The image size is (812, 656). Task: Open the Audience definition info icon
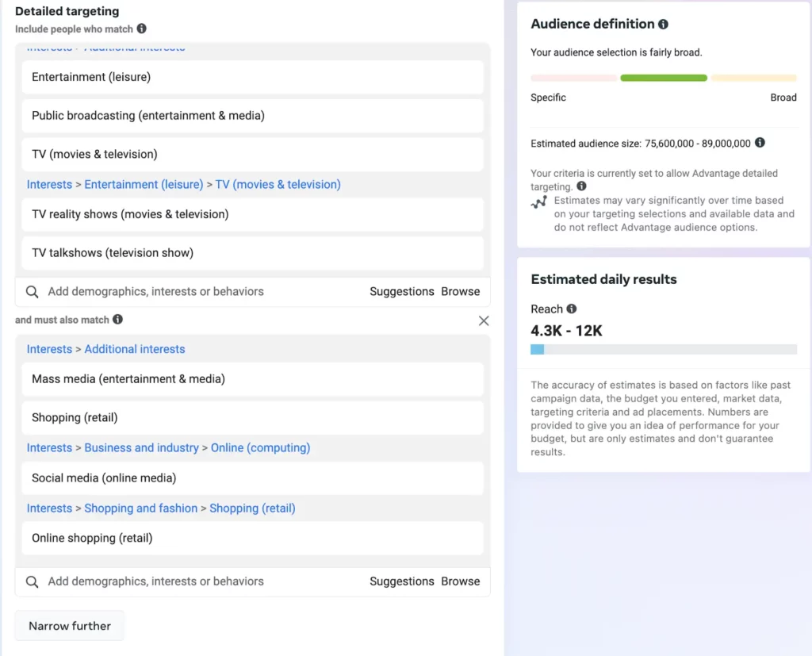[x=663, y=24]
